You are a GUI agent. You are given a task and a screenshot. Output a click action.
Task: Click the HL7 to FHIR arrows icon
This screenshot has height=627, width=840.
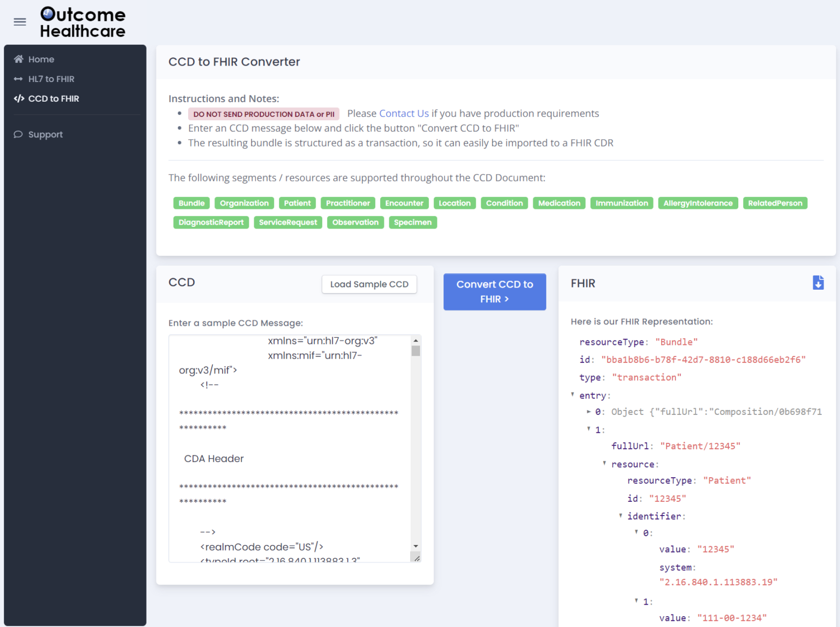pos(19,79)
